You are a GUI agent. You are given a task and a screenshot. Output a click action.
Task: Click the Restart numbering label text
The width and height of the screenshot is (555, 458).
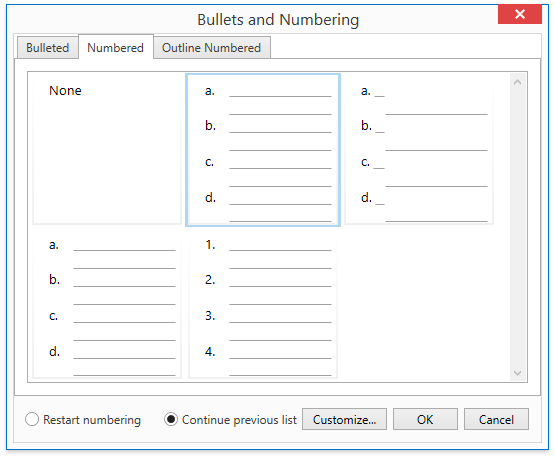point(92,420)
